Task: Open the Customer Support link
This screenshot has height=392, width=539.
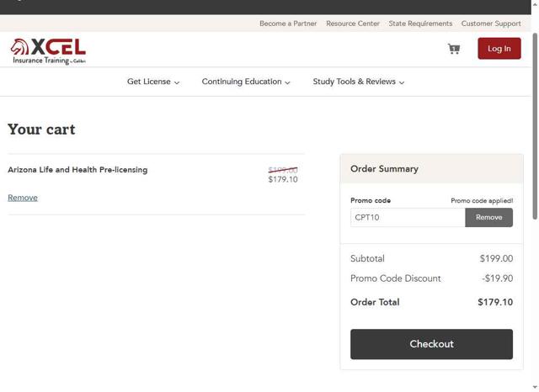Action: tap(491, 24)
